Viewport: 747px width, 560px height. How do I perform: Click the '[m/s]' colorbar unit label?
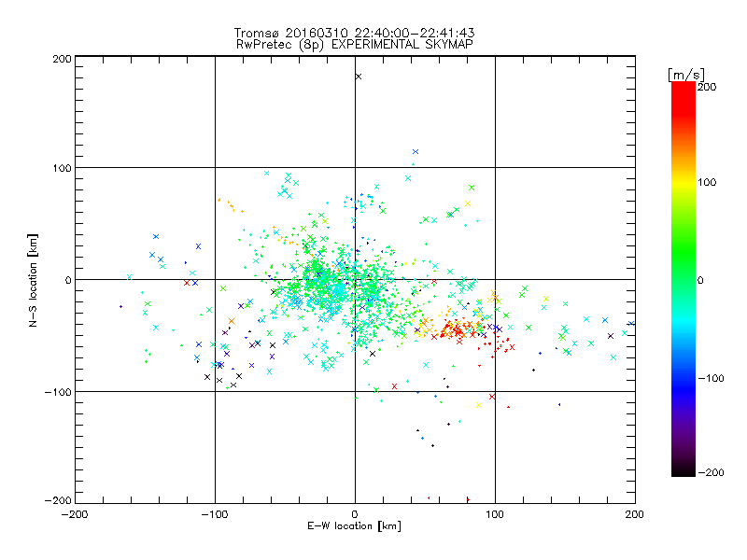686,75
